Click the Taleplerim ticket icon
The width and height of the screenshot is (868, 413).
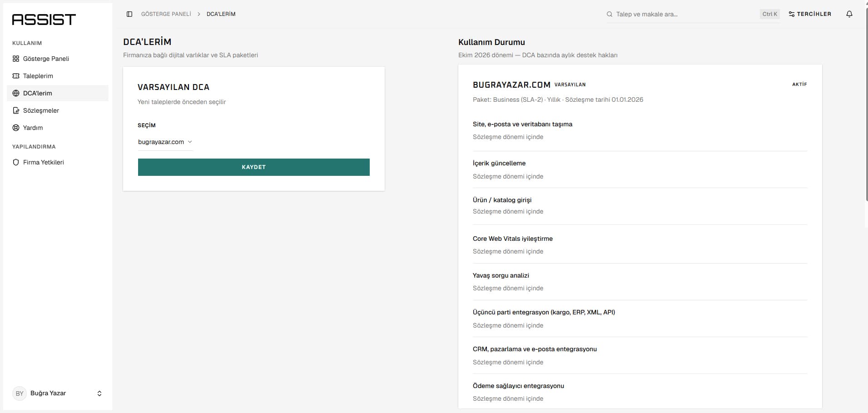pyautogui.click(x=16, y=76)
